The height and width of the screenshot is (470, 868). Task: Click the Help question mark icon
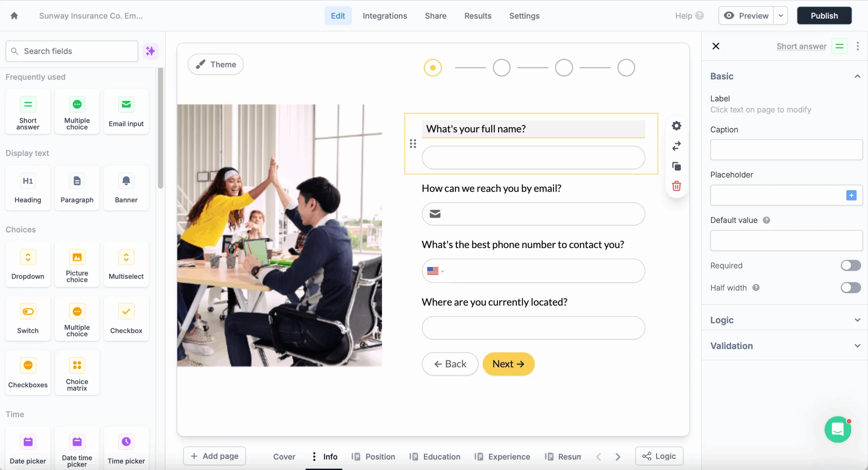[699, 16]
